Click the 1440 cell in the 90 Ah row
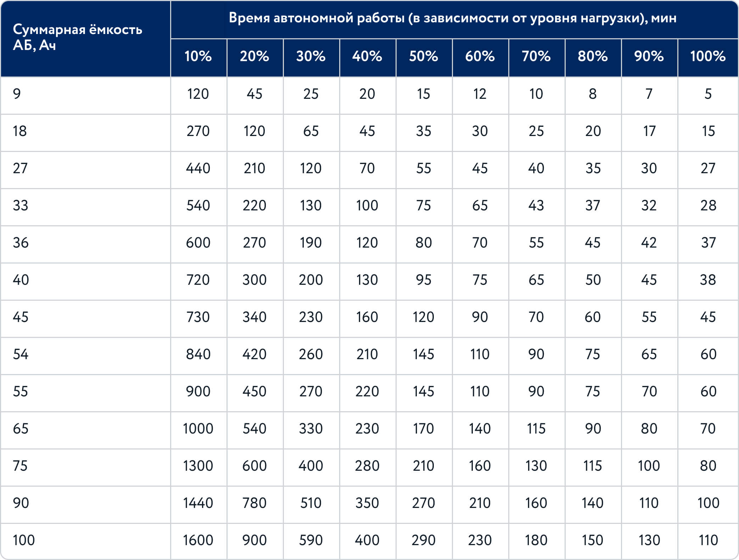This screenshot has height=560, width=739. (x=198, y=503)
